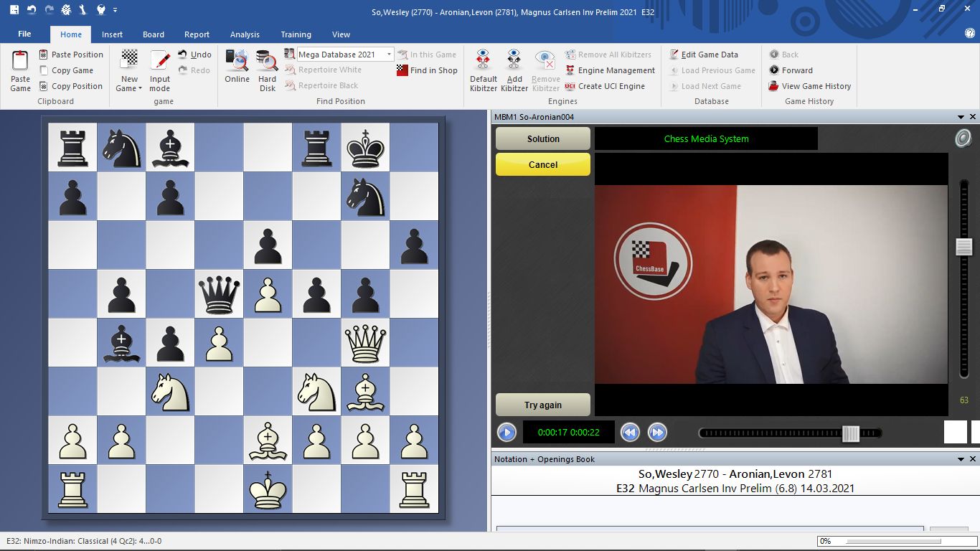Image resolution: width=980 pixels, height=551 pixels.
Task: Search position in Online database
Action: 237,61
